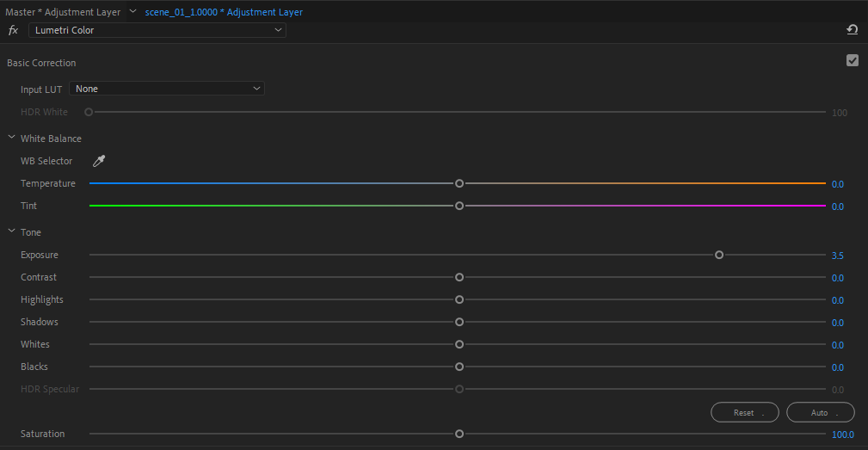Screen dimensions: 868x450
Task: Open the Master Adjustment Layer chevron menu
Action: (x=132, y=11)
